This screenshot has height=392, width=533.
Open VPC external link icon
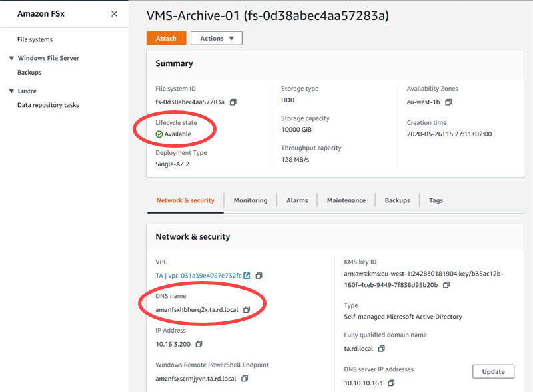[x=247, y=276]
